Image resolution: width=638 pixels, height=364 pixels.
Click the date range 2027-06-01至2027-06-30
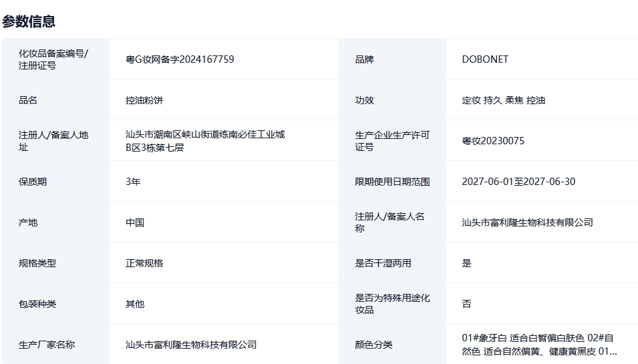(x=518, y=182)
